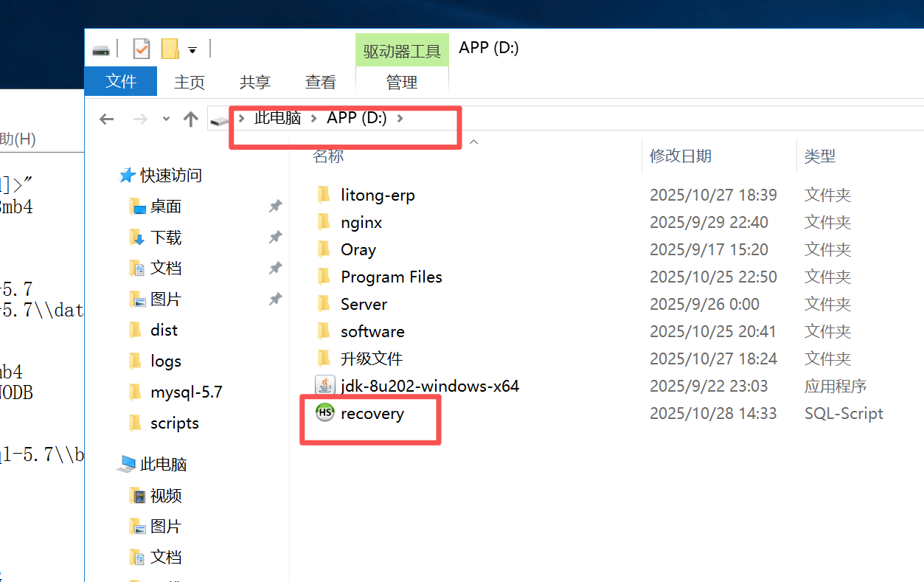This screenshot has width=924, height=582.
Task: Switch to the 查看 ribbon tab
Action: (x=321, y=82)
